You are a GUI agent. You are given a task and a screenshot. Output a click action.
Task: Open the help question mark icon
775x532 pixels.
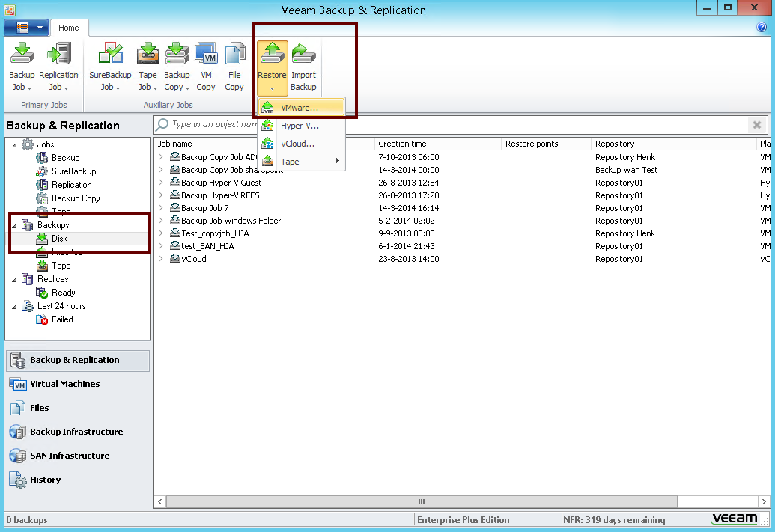click(762, 27)
